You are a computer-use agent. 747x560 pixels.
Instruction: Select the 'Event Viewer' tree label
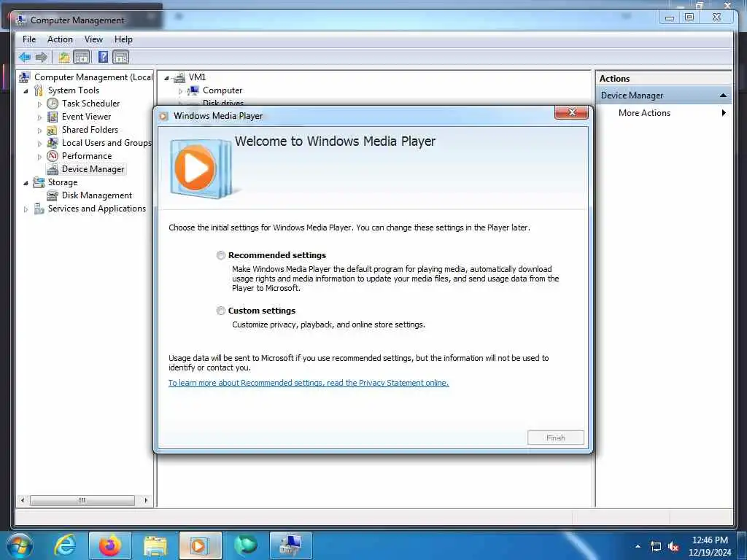[86, 117]
